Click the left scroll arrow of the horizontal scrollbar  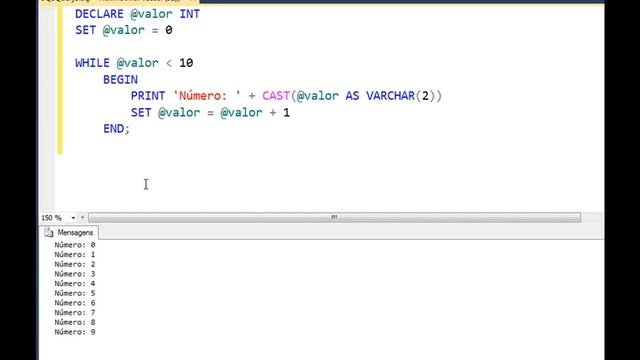click(83, 218)
